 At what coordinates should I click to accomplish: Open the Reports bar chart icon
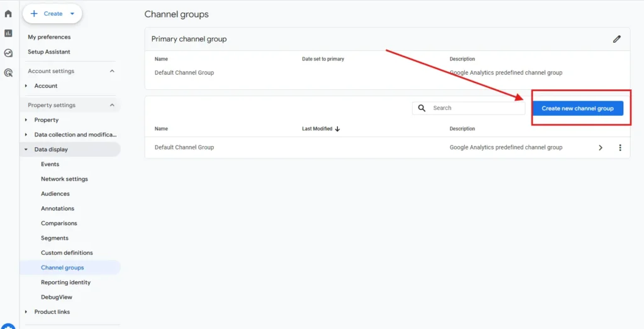(8, 33)
